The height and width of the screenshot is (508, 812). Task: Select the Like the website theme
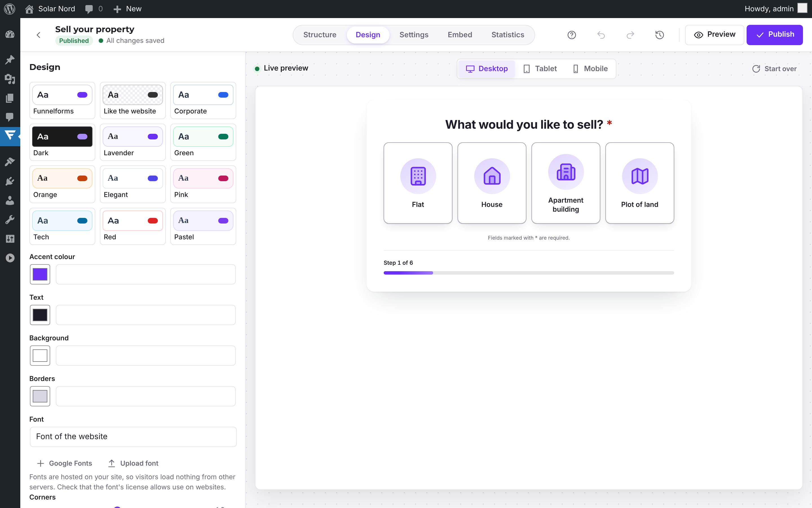pyautogui.click(x=133, y=100)
